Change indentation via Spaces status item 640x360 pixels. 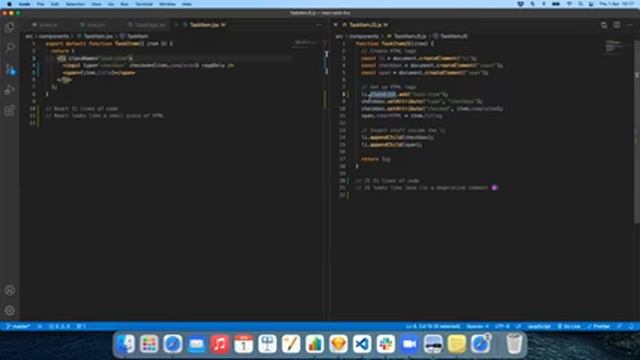(x=478, y=327)
